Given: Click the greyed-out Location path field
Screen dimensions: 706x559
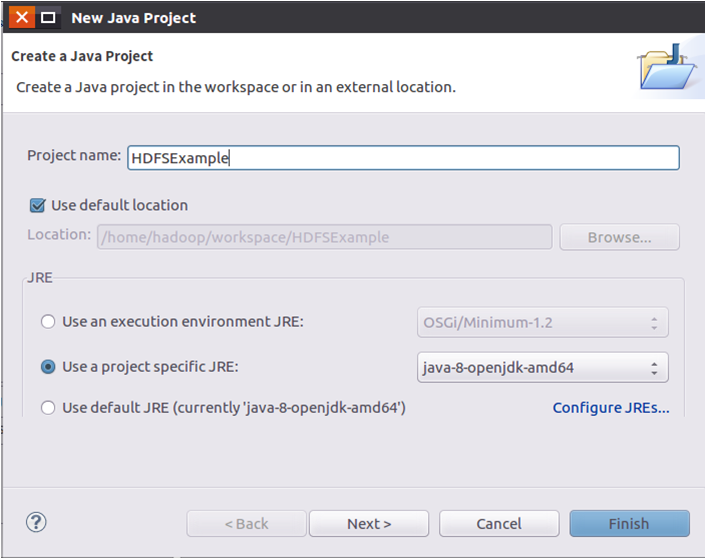Looking at the screenshot, I should point(324,237).
